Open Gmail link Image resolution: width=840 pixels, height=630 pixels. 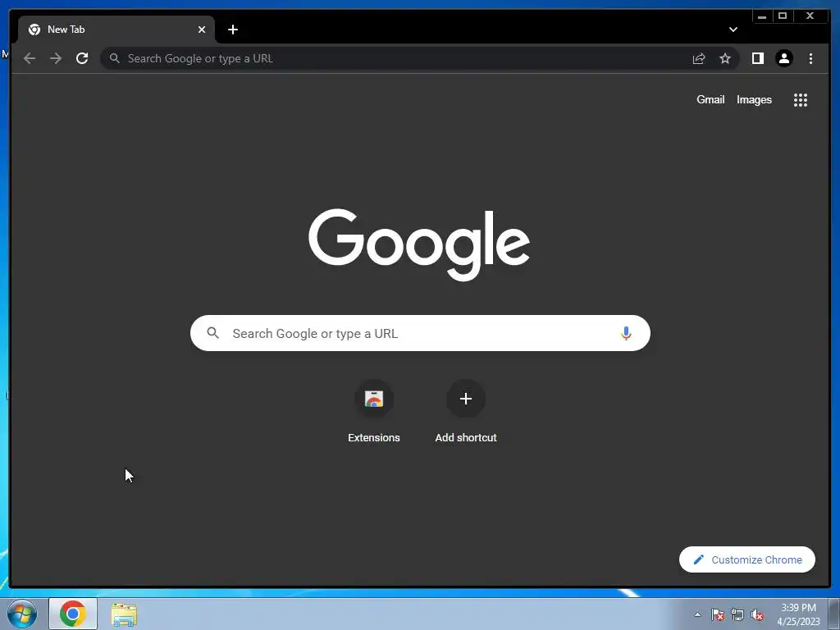(x=710, y=99)
